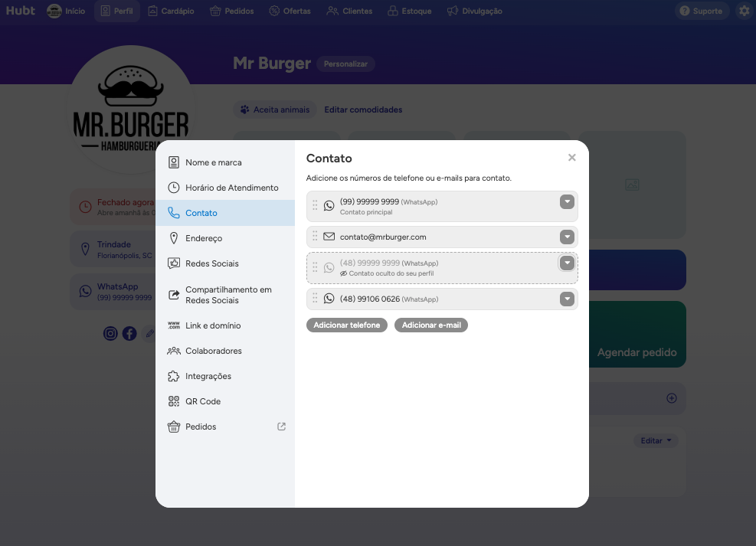Click drag handle of (48) 99106 0626 row
Screen dimensions: 756x546
point(315,299)
